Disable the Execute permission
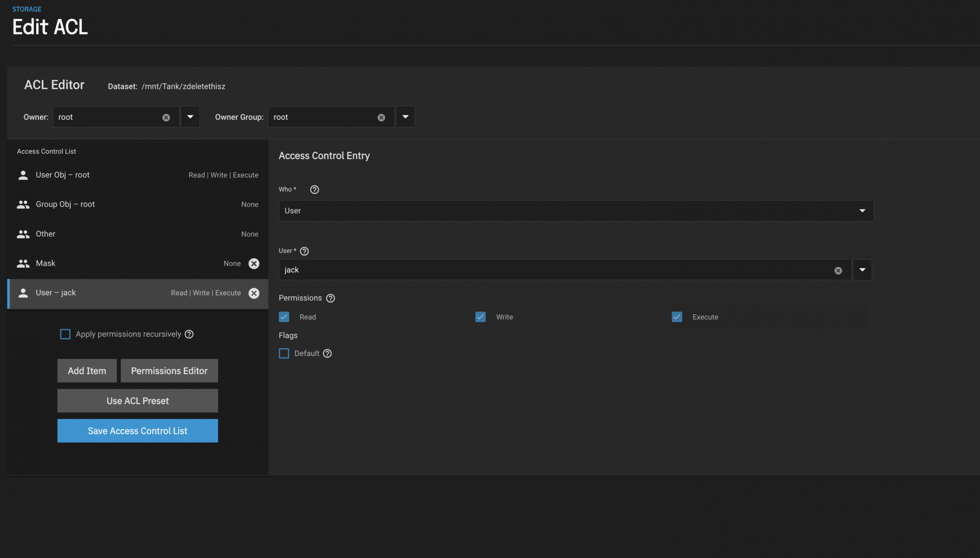The image size is (980, 558). [677, 317]
